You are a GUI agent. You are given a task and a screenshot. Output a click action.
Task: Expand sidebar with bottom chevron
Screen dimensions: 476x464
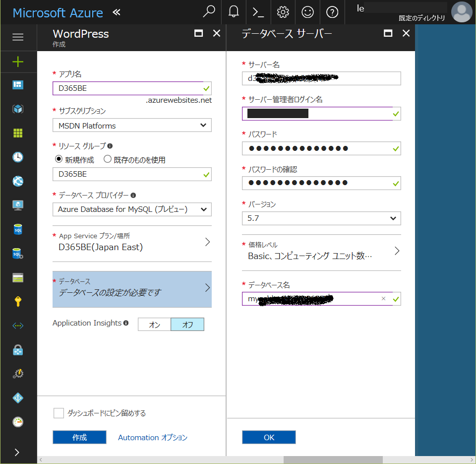pyautogui.click(x=17, y=452)
